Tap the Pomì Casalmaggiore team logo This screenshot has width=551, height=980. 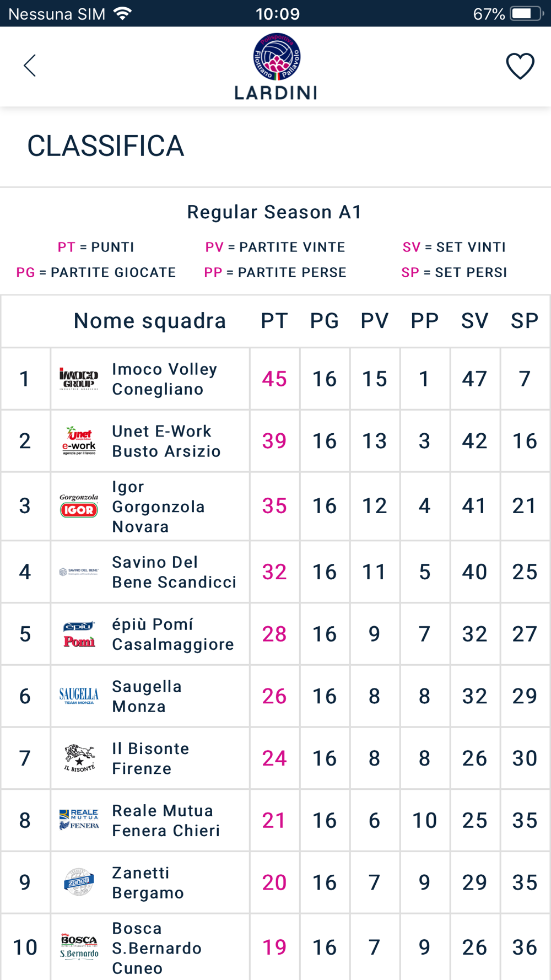point(79,634)
